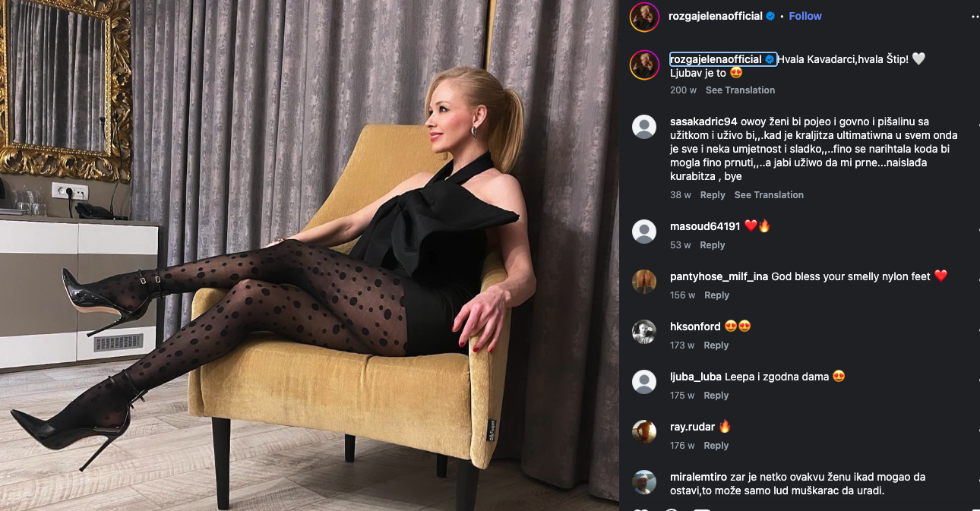Open ray.rudar profile avatar
980x511 pixels.
[x=644, y=431]
